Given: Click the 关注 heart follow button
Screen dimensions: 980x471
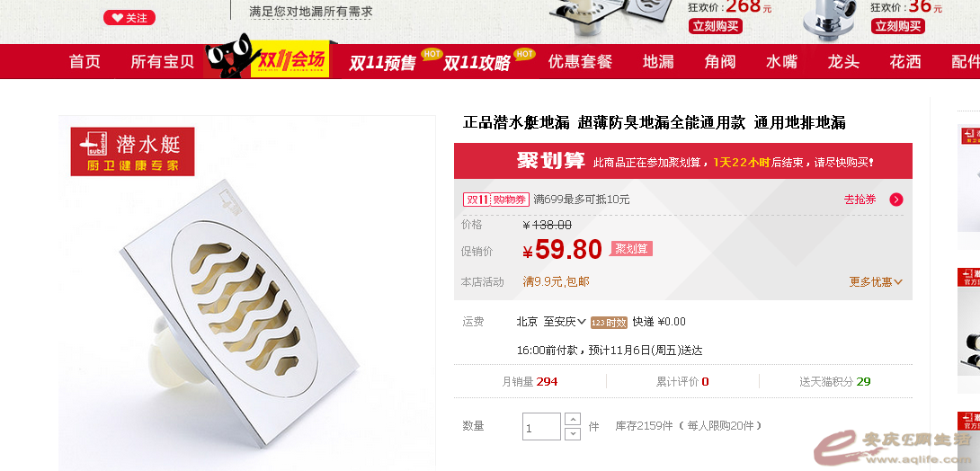Looking at the screenshot, I should click(129, 18).
